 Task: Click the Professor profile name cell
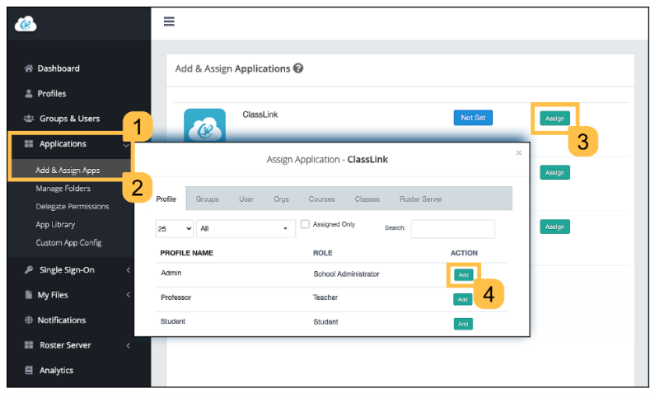click(176, 297)
